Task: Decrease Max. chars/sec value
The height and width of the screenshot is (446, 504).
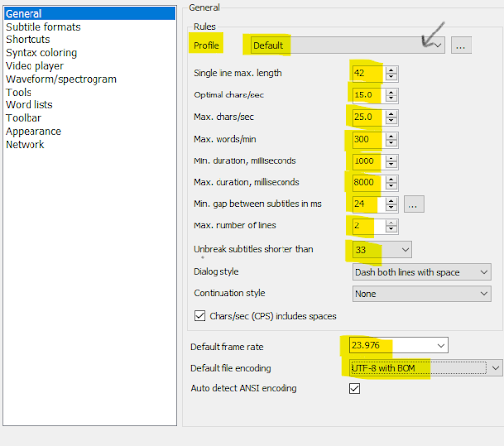Action: click(x=391, y=121)
